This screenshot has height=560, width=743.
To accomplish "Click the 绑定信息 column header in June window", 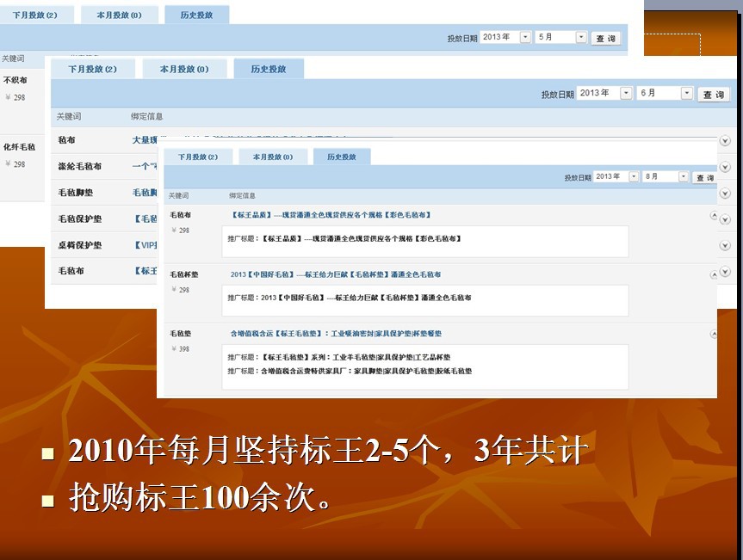I will tap(147, 116).
